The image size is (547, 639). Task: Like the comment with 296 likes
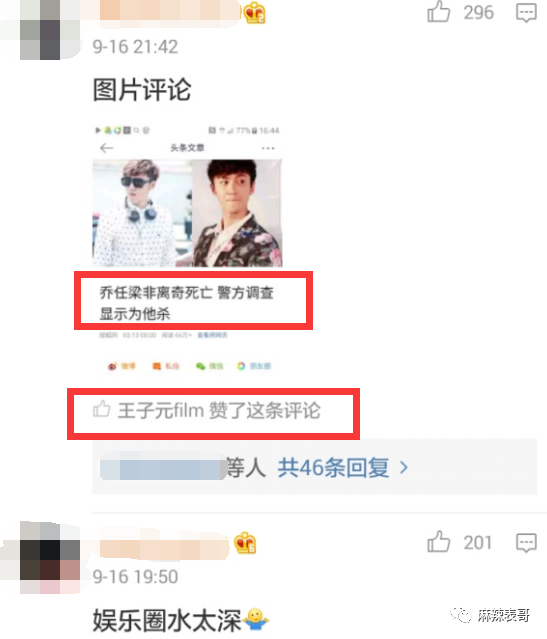tap(439, 11)
